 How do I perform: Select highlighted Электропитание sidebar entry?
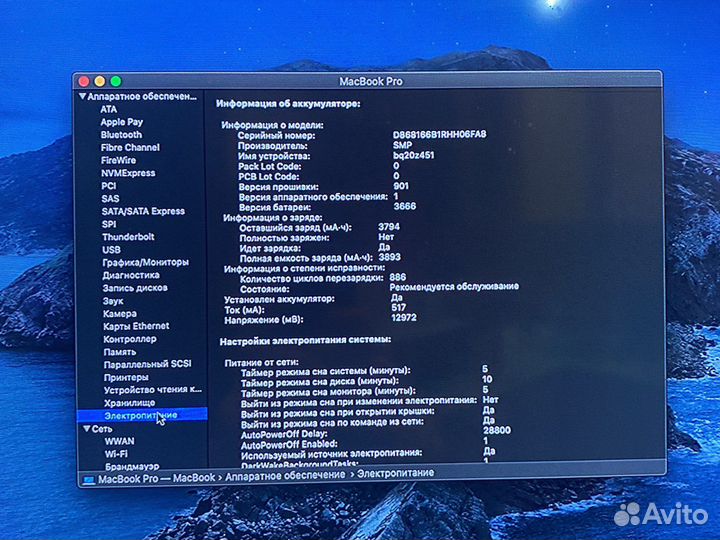pos(141,416)
